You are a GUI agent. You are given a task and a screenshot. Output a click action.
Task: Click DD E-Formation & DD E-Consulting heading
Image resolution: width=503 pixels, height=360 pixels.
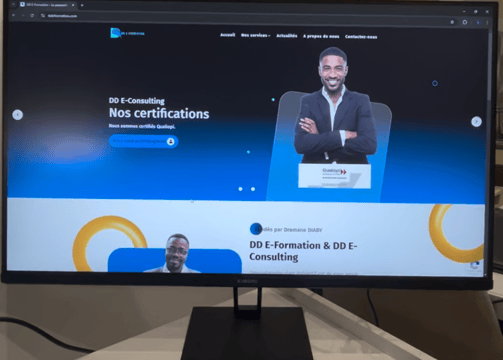[303, 251]
